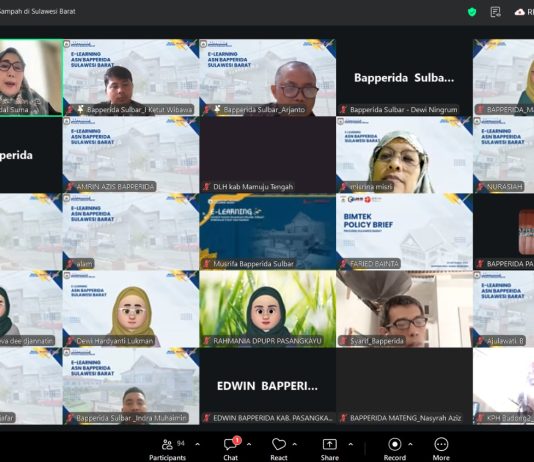Screen dimensions: 534x462
Task: Start recording with Record button
Action: click(395, 449)
